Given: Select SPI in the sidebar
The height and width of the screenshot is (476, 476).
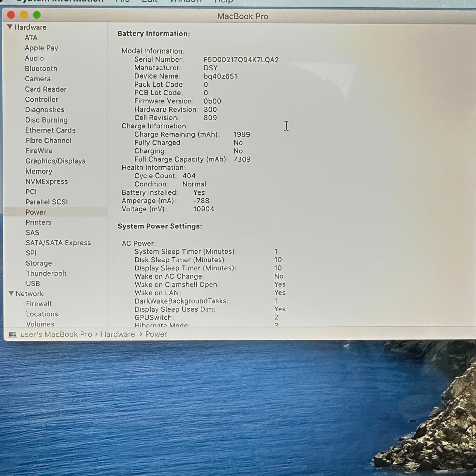Looking at the screenshot, I should (31, 253).
